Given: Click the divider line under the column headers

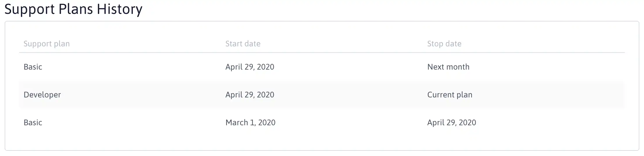Looking at the screenshot, I should coord(322,52).
